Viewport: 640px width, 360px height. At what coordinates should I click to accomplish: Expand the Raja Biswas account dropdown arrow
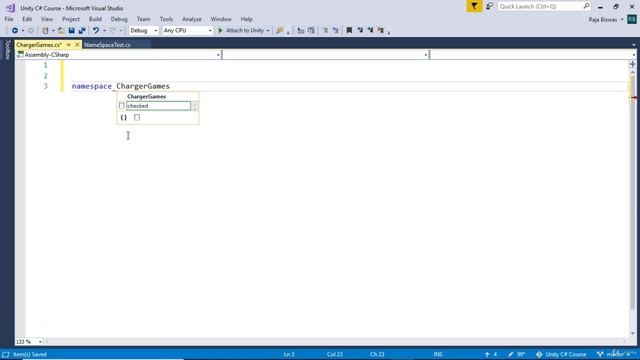click(622, 20)
